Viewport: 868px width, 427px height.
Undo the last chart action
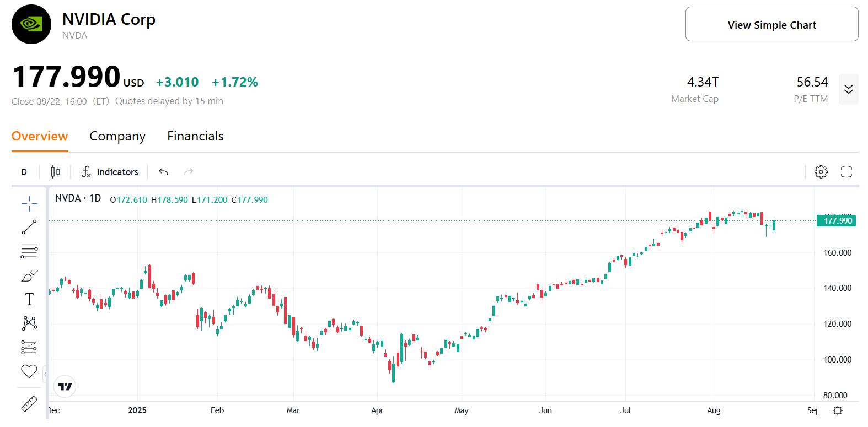click(163, 172)
